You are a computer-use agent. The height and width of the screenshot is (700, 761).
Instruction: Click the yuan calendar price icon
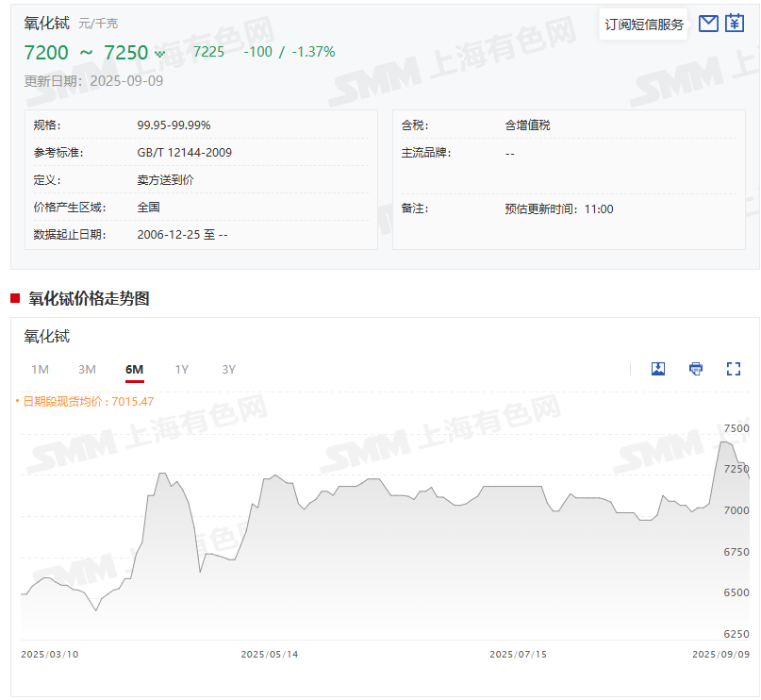point(735,24)
